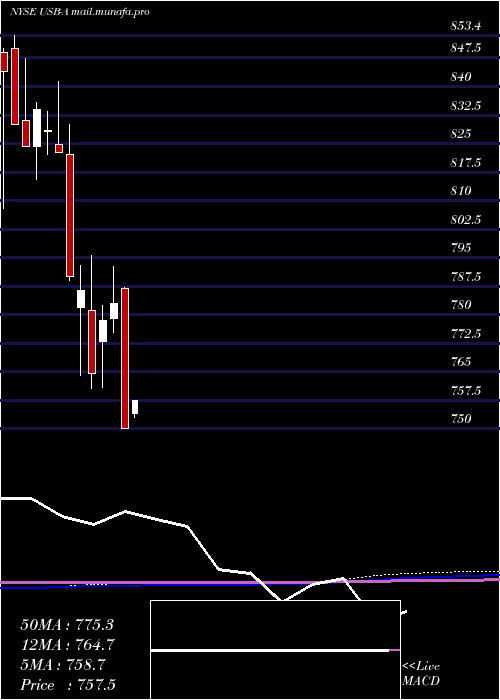Click the 810 price axis label

(461, 191)
